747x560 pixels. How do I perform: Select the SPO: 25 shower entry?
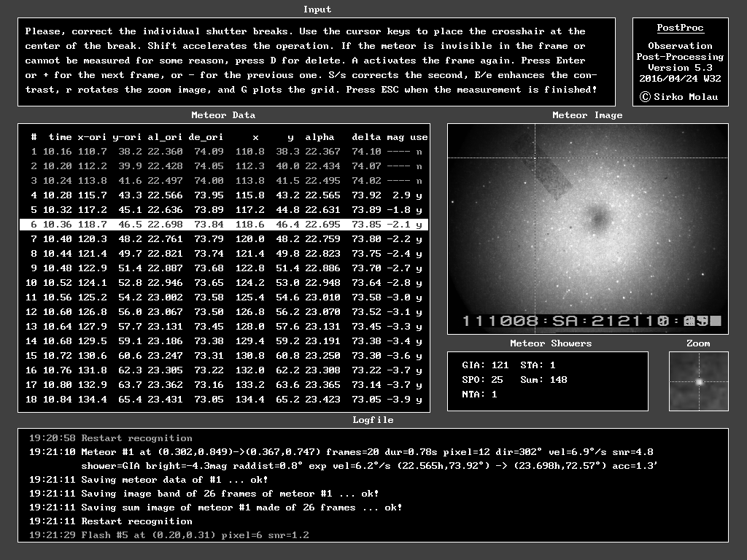coord(482,380)
